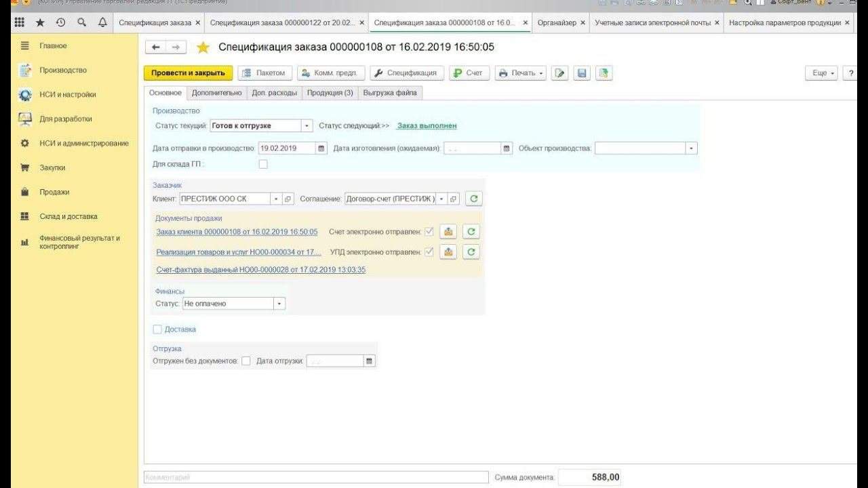Check Отгружен без документов
The width and height of the screenshot is (868, 488).
(246, 361)
